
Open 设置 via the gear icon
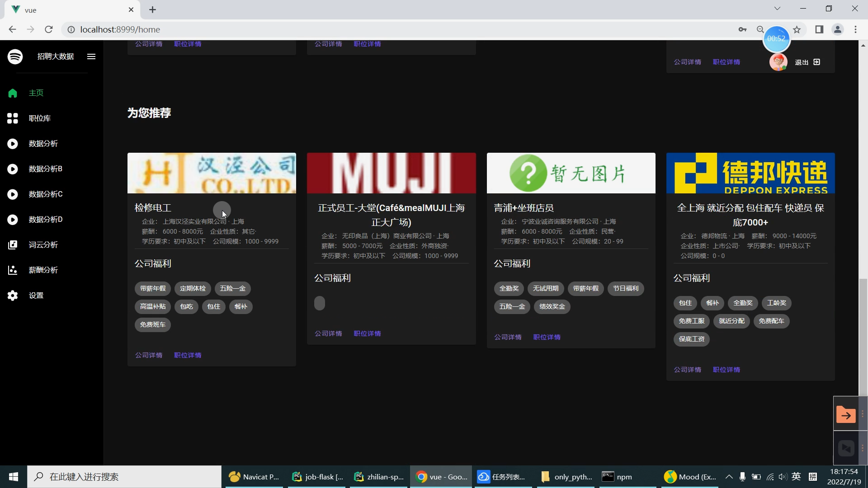coord(12,296)
